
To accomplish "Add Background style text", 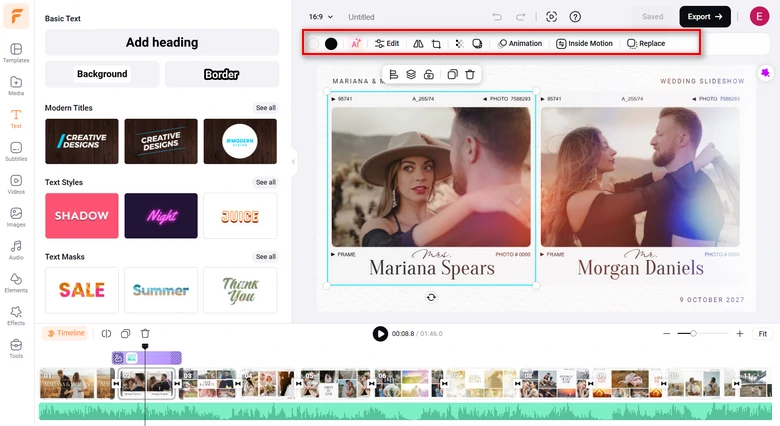I will pos(102,74).
